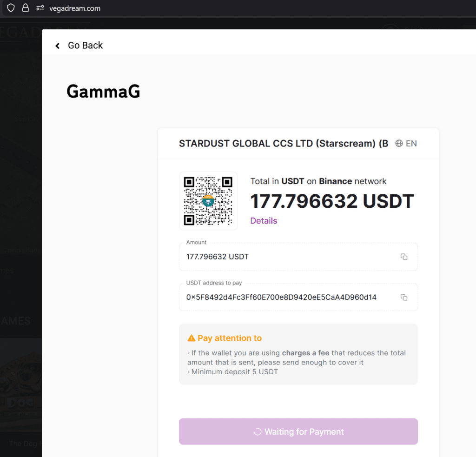476x457 pixels.
Task: Click the globe icon next to EN
Action: 399,143
